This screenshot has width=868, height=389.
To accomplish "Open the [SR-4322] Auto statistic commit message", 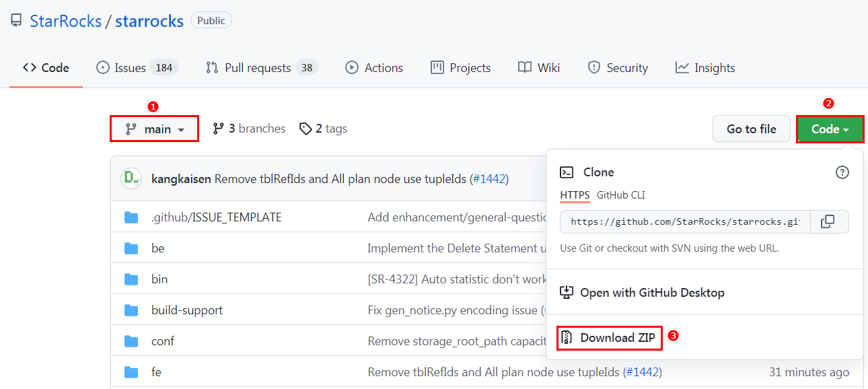I will 457,279.
